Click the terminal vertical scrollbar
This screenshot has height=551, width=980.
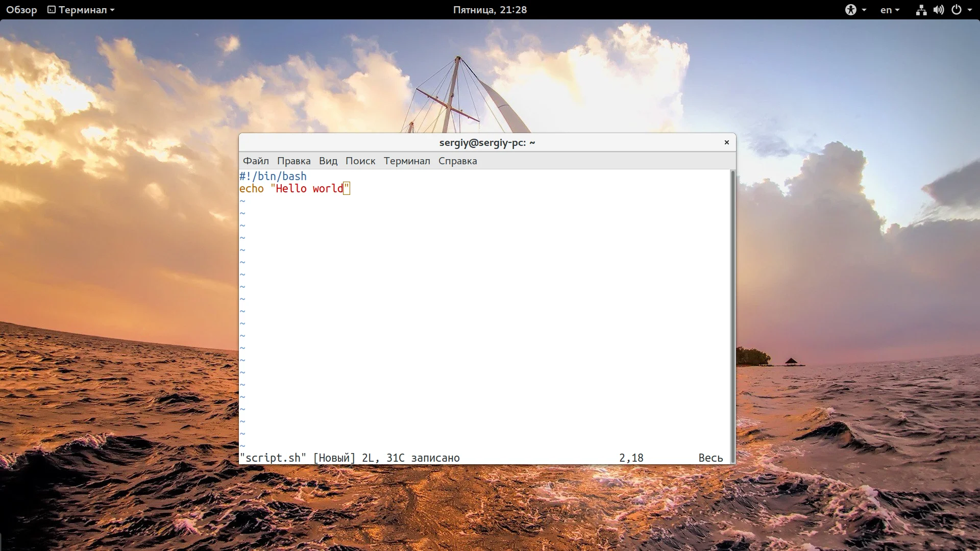tap(732, 316)
